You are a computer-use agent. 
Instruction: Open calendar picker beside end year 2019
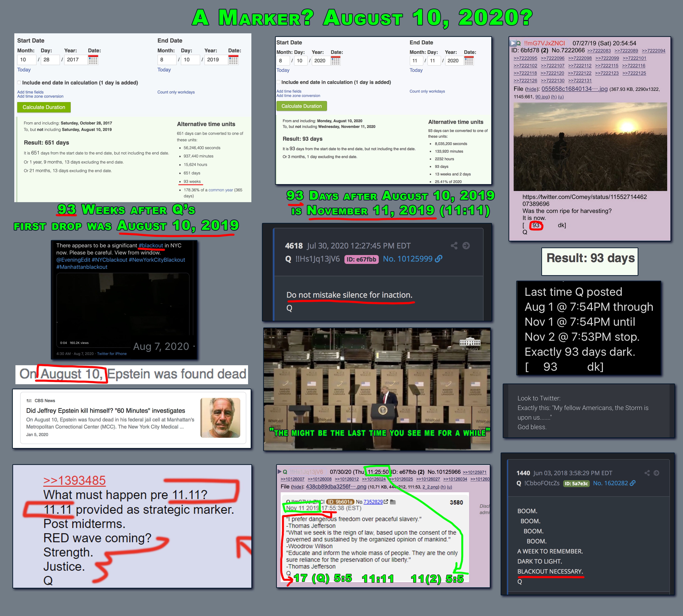(233, 60)
